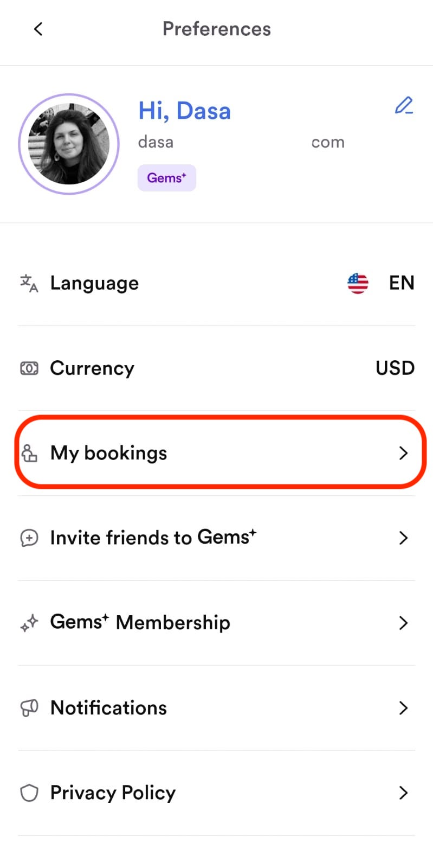Viewport: 433px width, 868px height.
Task: Open the Privacy Policy chevron
Action: click(403, 793)
